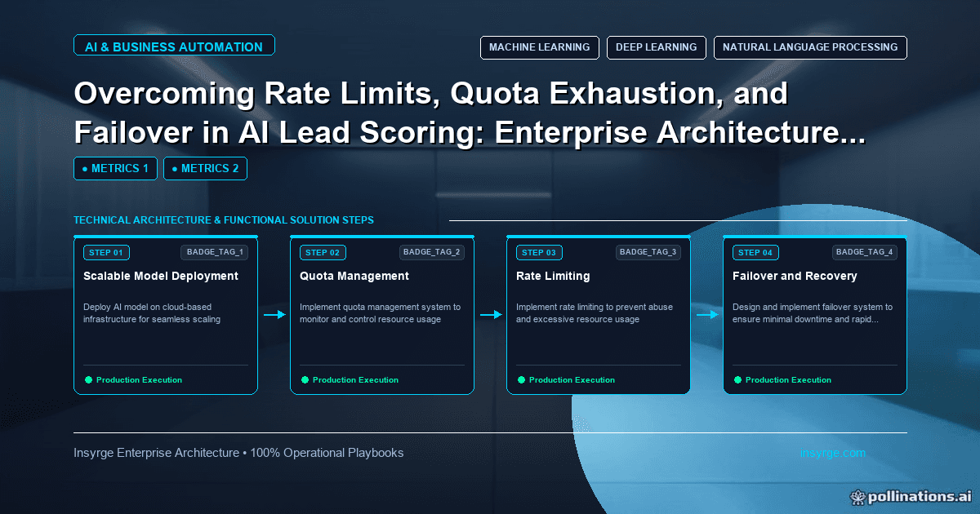
Task: Click the Step 02 badge
Action: pos(323,253)
